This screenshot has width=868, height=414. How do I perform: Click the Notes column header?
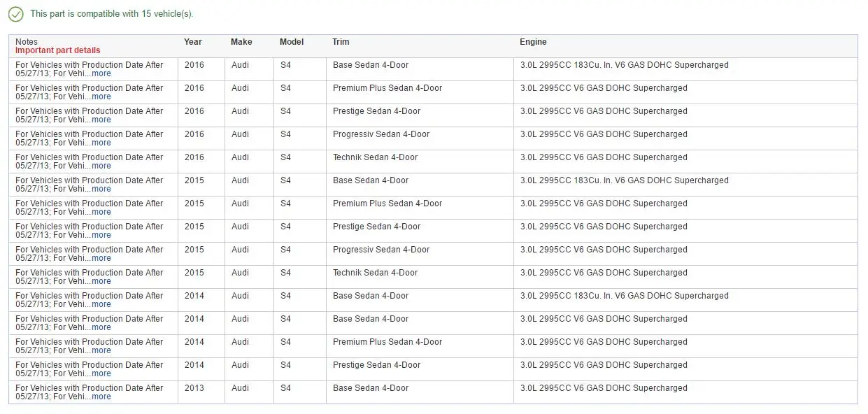(27, 42)
